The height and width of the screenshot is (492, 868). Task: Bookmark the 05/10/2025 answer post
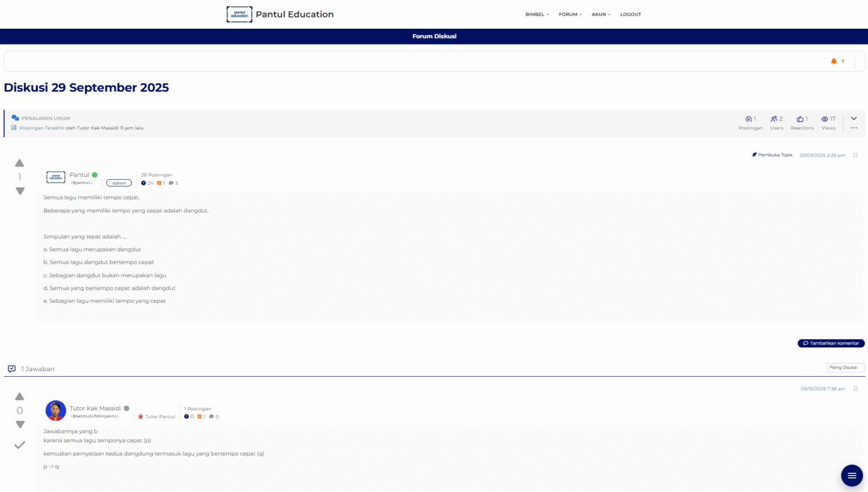[x=855, y=389]
